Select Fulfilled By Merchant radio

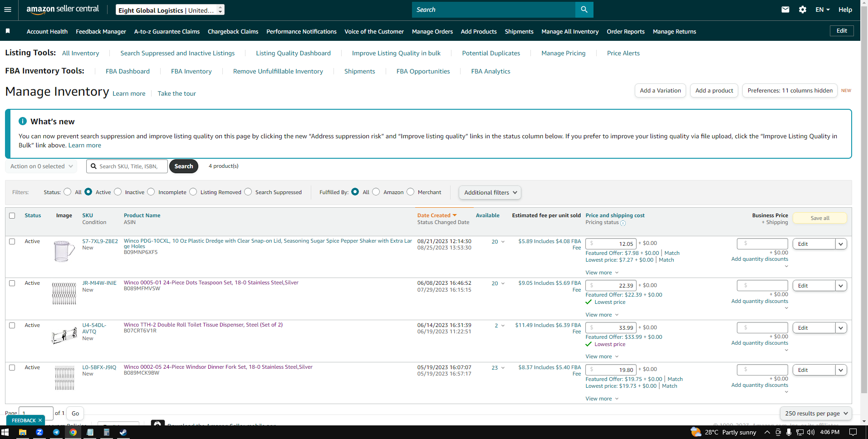411,192
